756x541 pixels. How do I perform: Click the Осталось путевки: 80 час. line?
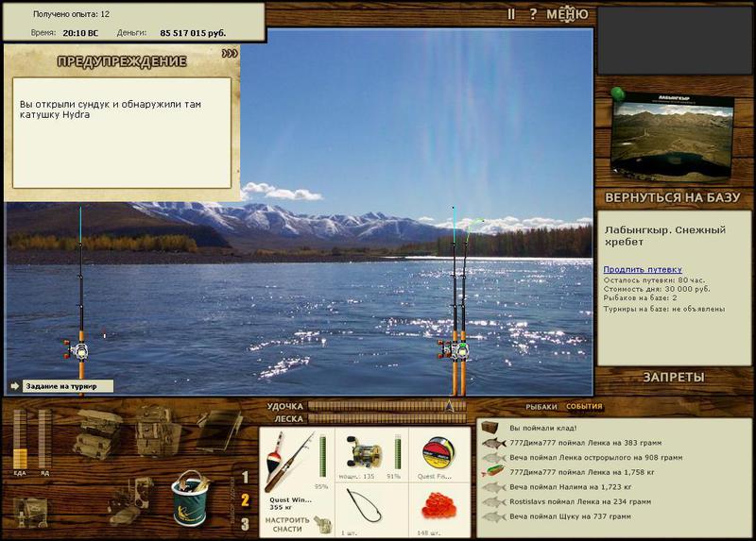click(654, 279)
